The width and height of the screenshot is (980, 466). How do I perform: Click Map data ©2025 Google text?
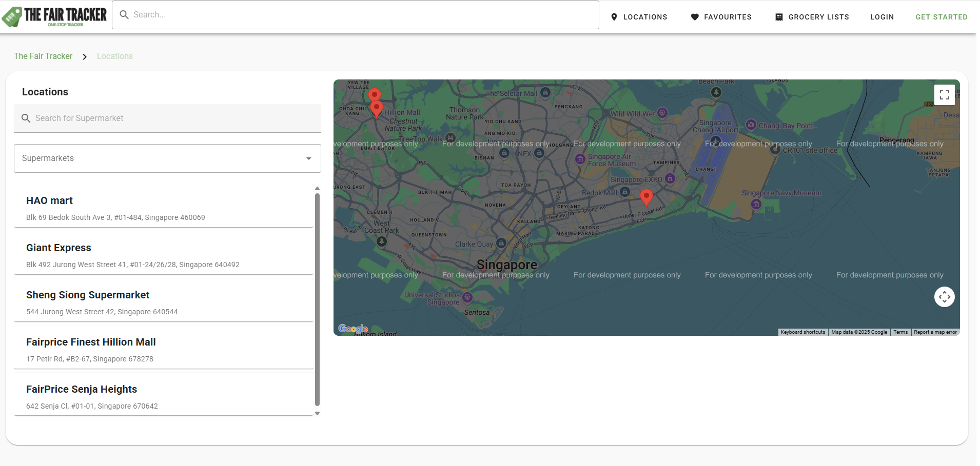[x=859, y=332]
